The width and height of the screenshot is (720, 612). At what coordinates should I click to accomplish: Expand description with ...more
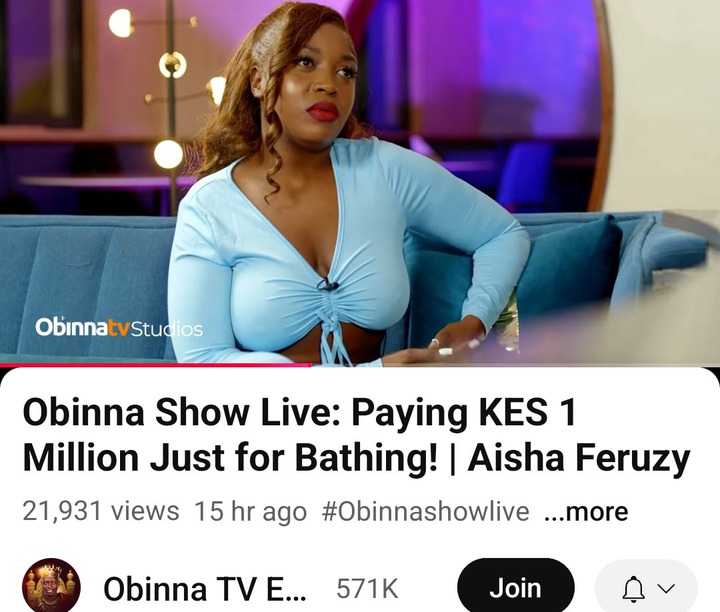pyautogui.click(x=586, y=511)
